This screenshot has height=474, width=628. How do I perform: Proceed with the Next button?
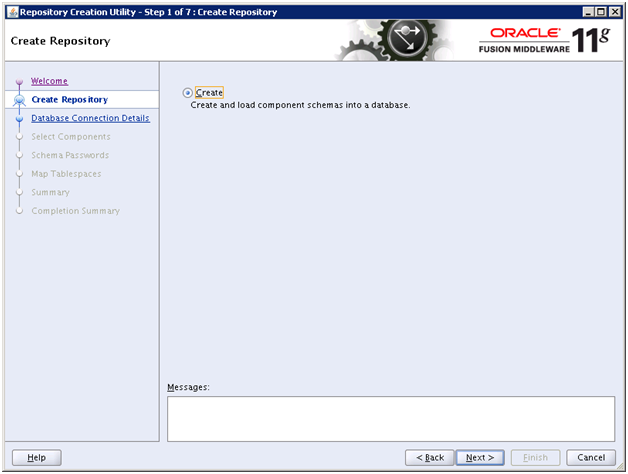pos(480,457)
